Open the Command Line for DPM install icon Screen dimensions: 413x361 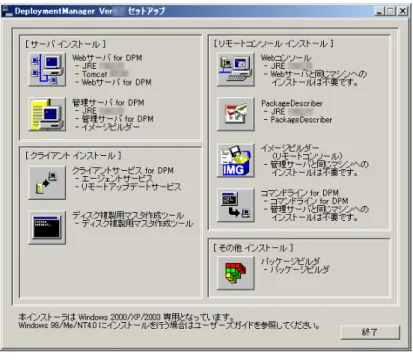(x=236, y=205)
